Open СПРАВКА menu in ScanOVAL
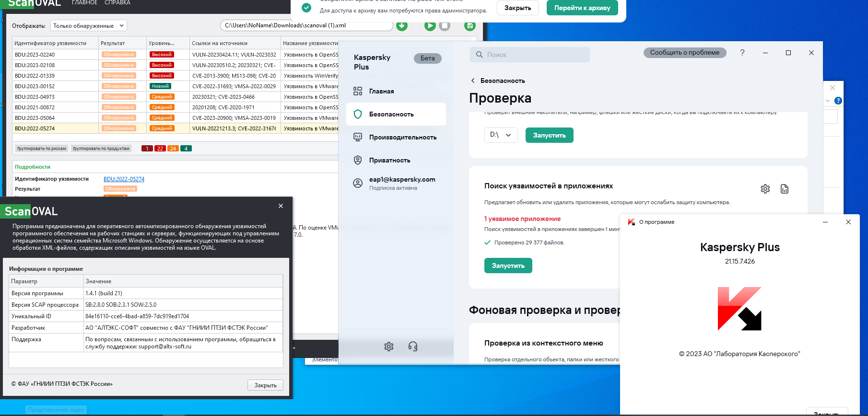868x416 pixels. tap(117, 3)
